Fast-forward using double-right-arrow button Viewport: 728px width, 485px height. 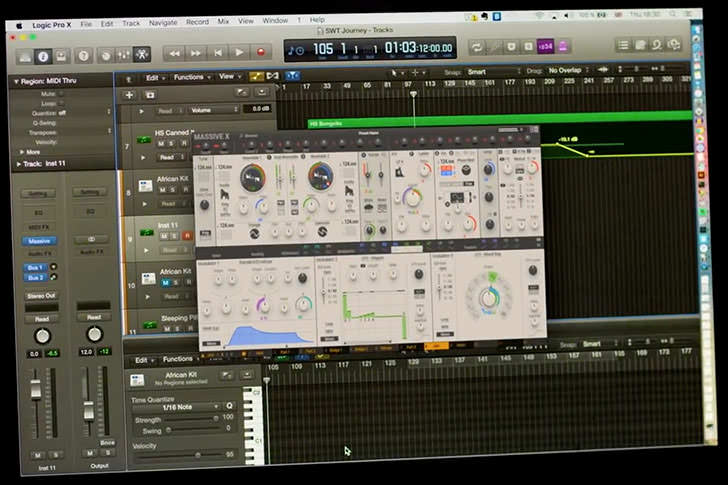(196, 53)
